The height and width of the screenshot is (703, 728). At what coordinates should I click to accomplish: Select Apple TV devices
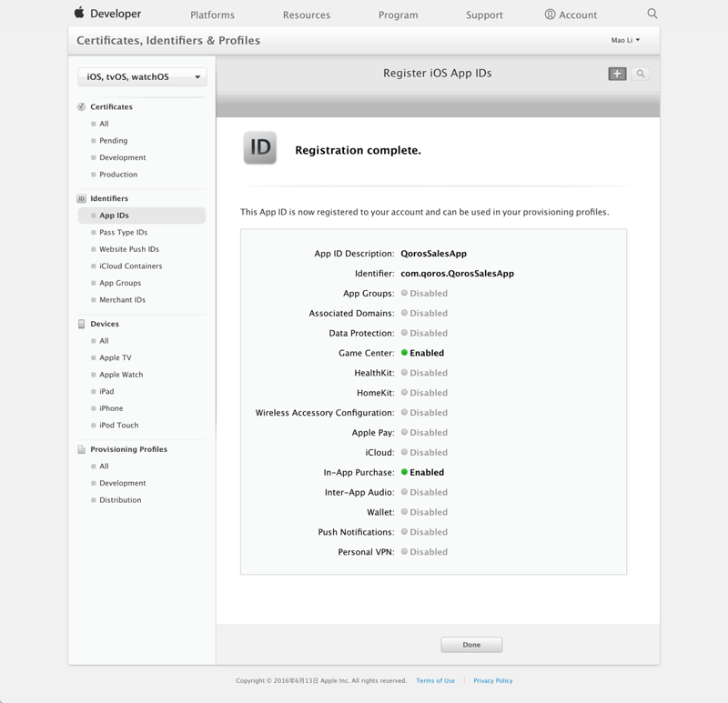pyautogui.click(x=116, y=357)
